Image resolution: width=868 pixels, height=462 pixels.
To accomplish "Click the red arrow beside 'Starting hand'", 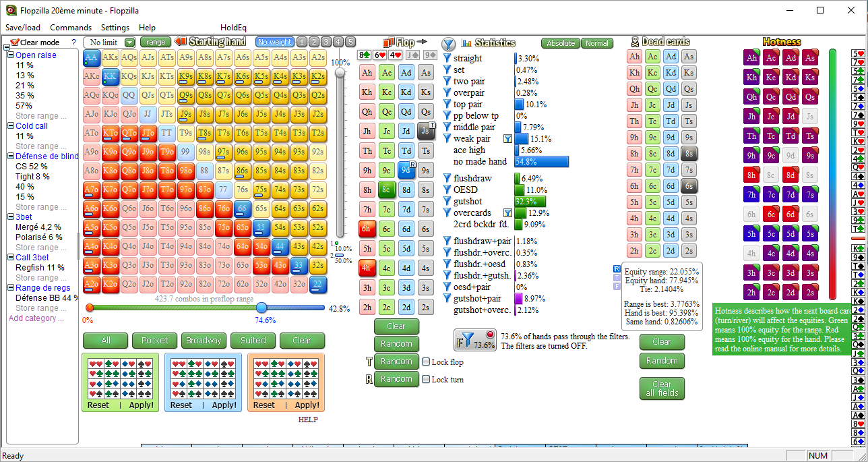I will click(x=180, y=42).
